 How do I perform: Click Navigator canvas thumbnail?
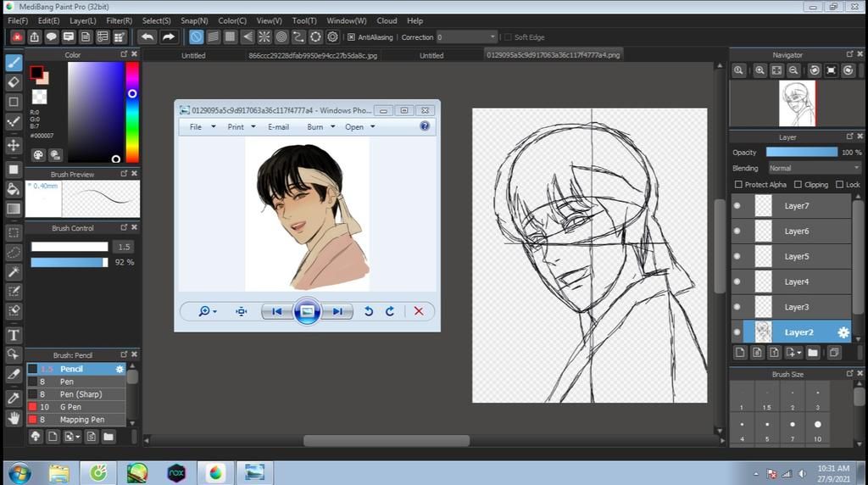tap(797, 103)
